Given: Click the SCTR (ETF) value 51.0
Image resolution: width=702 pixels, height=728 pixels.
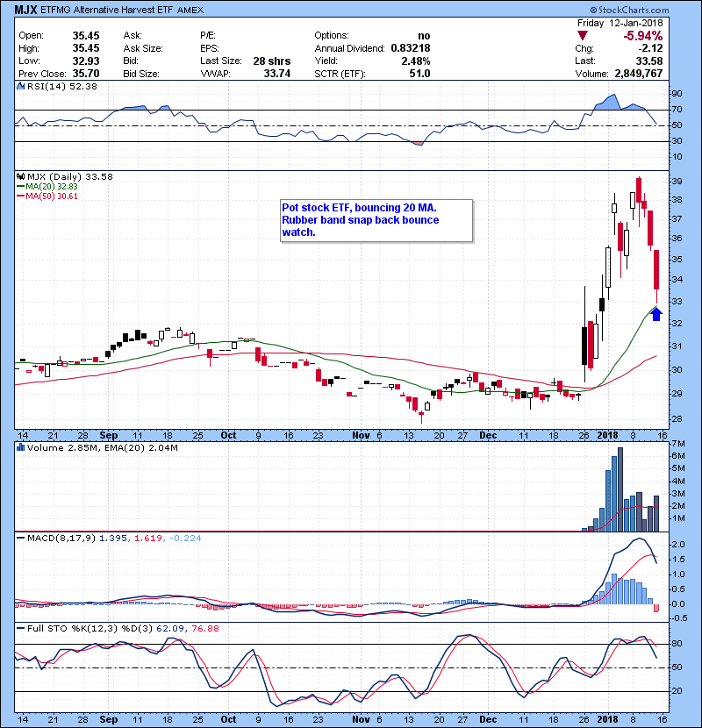Looking at the screenshot, I should (x=419, y=74).
